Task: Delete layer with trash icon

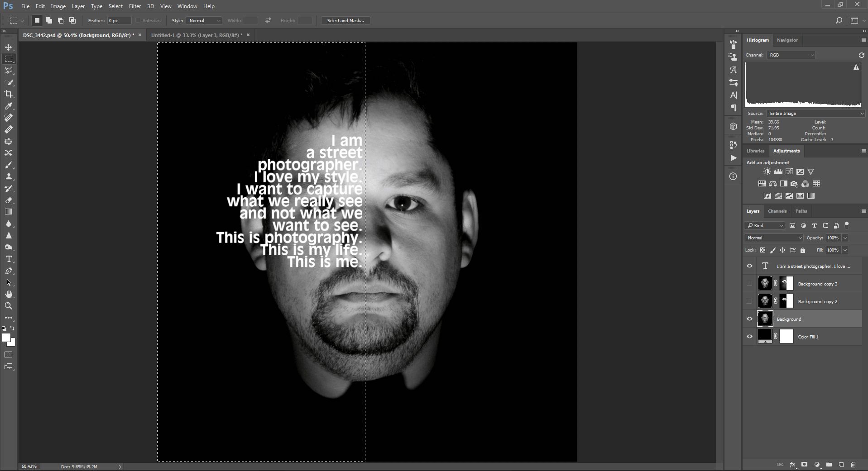Action: click(x=854, y=465)
